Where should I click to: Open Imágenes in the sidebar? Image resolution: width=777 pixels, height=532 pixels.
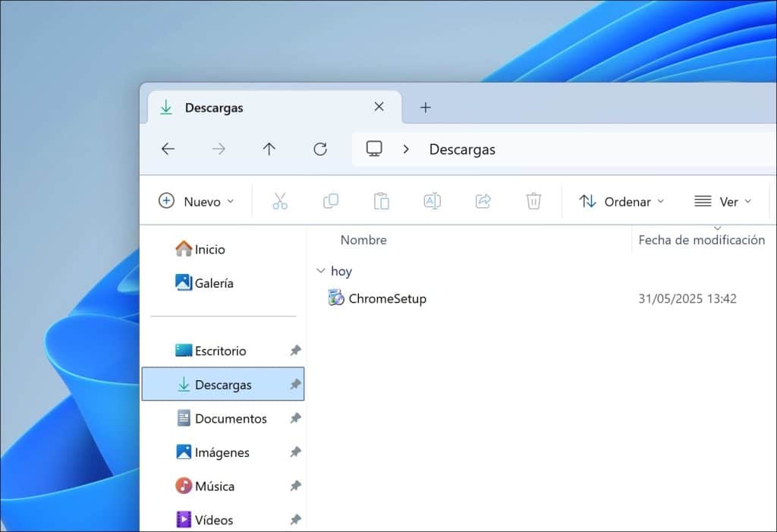point(212,452)
